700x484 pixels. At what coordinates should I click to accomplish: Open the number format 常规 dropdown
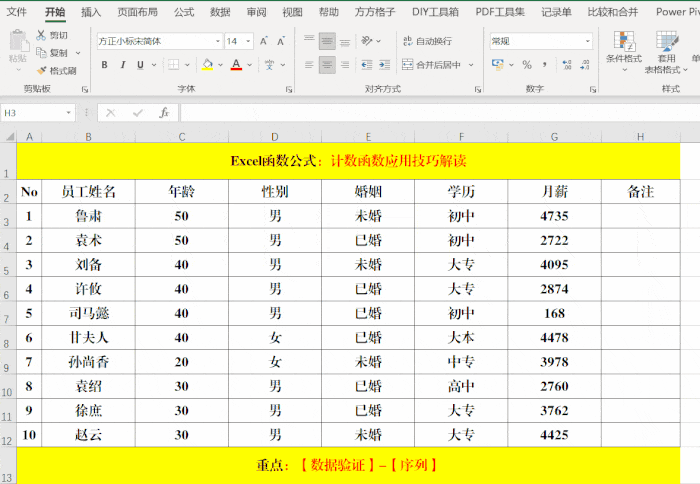(x=588, y=41)
